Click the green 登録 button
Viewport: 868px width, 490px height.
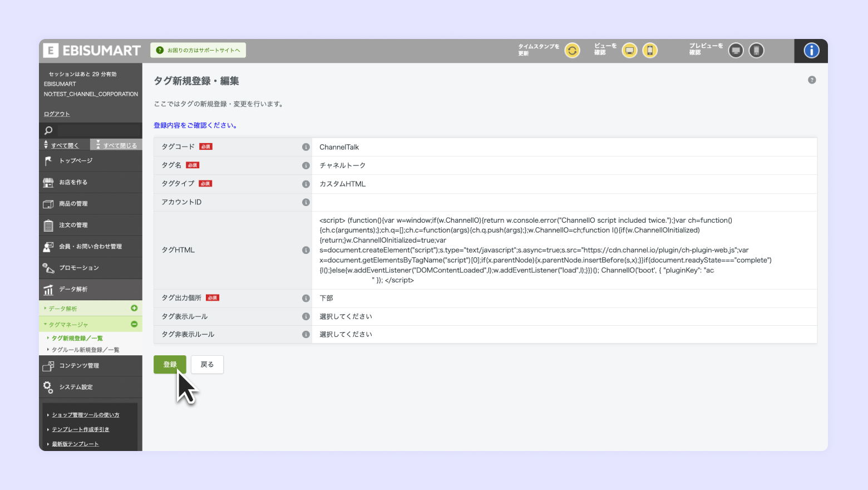[170, 364]
